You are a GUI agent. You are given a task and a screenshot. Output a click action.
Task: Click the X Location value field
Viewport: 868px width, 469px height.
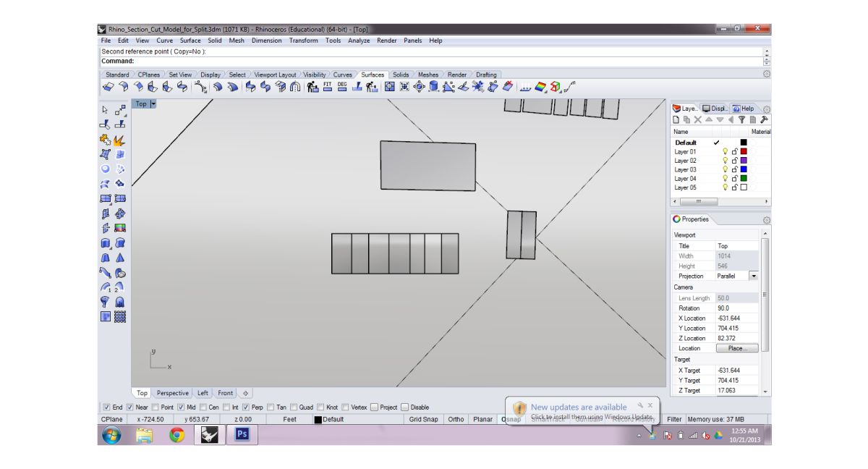coord(737,318)
